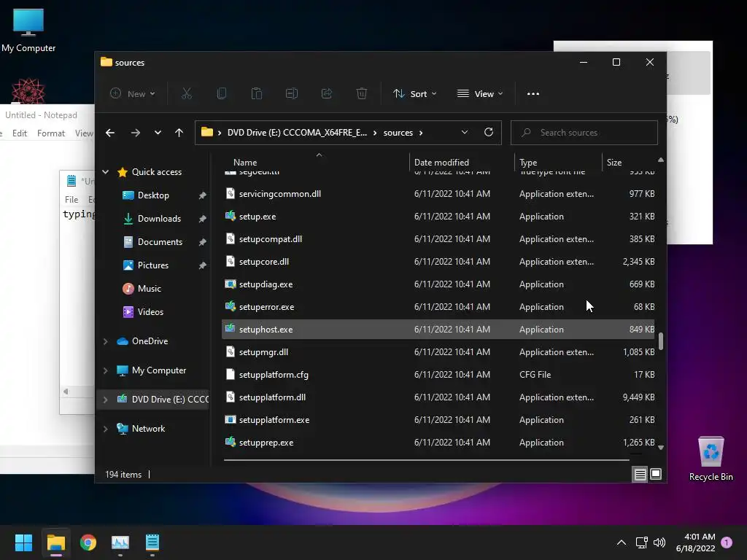Click the Name column header
The width and height of the screenshot is (747, 560).
click(245, 163)
